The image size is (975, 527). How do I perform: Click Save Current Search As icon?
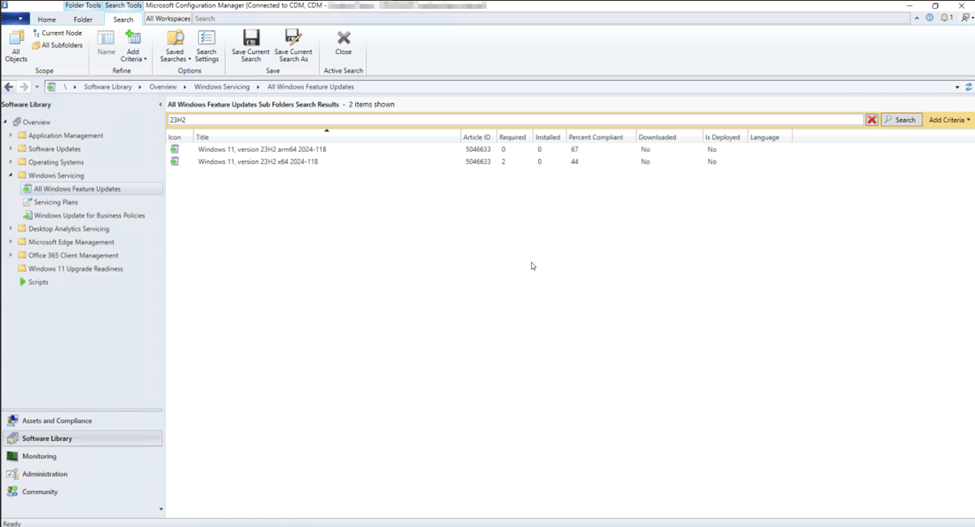point(293,45)
